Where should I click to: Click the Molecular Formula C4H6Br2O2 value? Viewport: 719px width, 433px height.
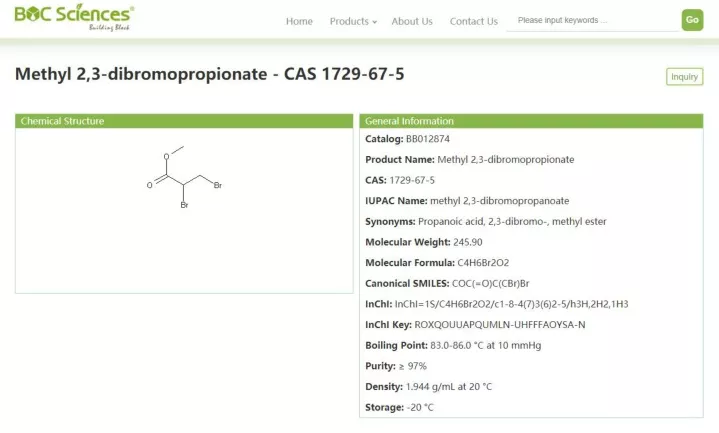[483, 263]
